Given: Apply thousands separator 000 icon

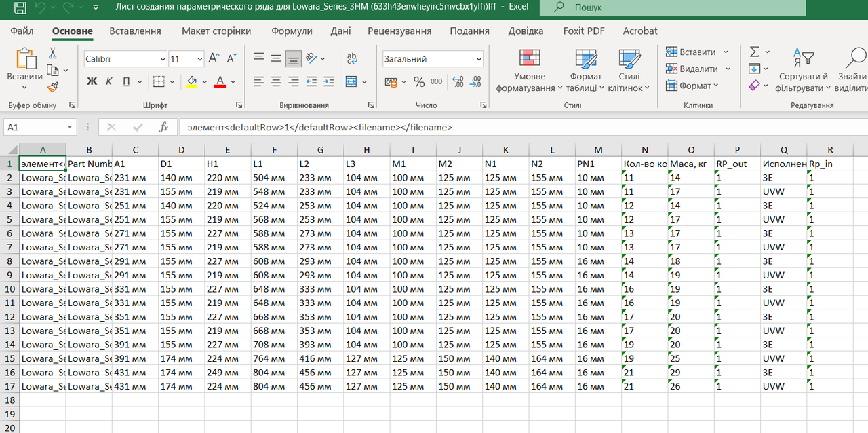Looking at the screenshot, I should click(x=437, y=82).
